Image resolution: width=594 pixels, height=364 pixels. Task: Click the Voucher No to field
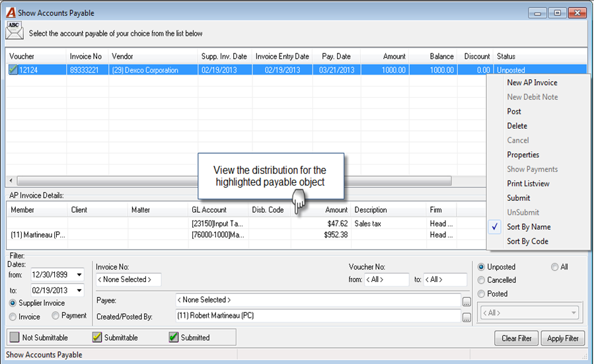(x=445, y=279)
